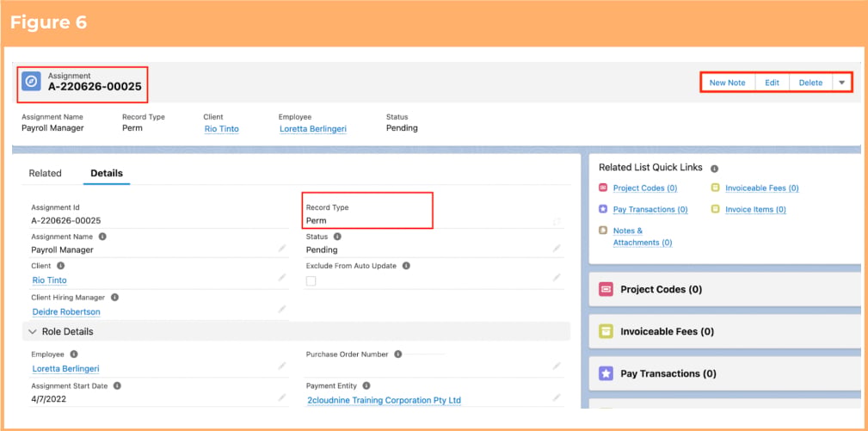Viewport: 868px width, 431px height.
Task: Click Payroll Manager value under Details tab
Action: pos(62,249)
